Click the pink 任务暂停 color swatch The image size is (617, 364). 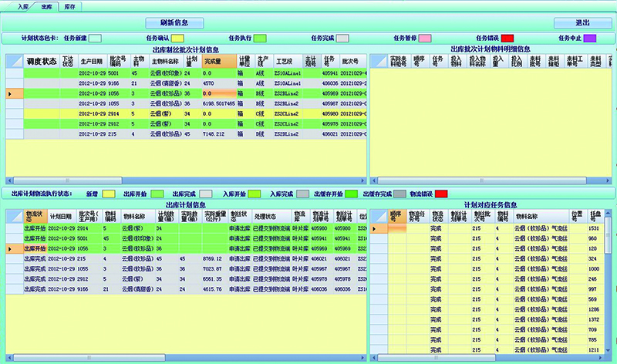(x=425, y=37)
